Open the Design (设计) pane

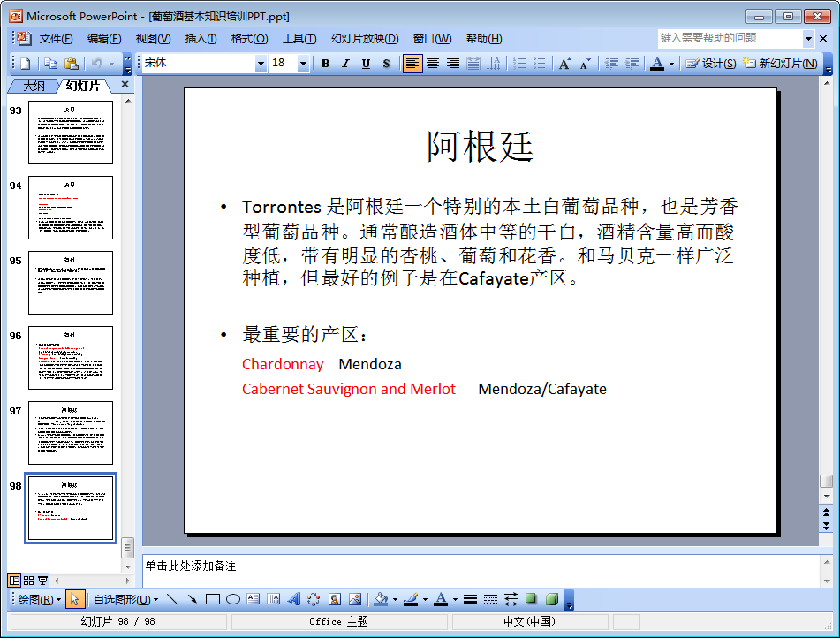[711, 64]
